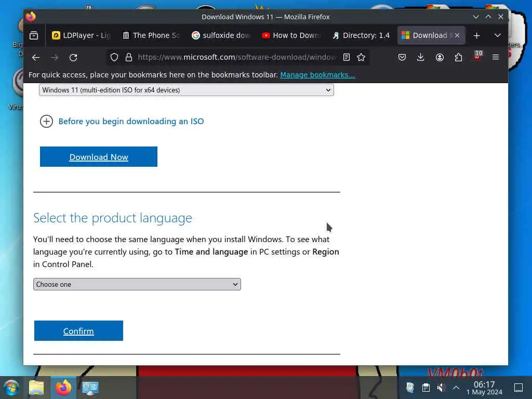The image size is (532, 399).
Task: Click the show desktop button on taskbar
Action: pos(518,388)
